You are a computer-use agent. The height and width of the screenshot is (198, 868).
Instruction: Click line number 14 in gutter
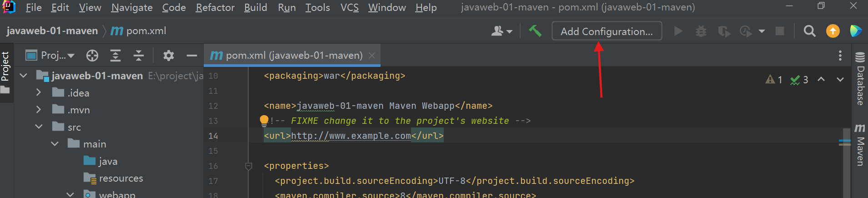pos(213,136)
